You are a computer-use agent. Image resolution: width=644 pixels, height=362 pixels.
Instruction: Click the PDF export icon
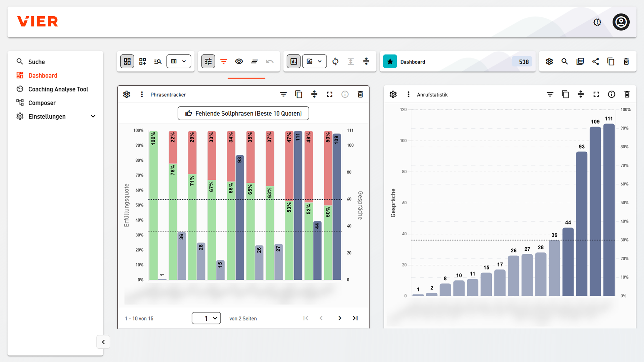click(x=580, y=62)
